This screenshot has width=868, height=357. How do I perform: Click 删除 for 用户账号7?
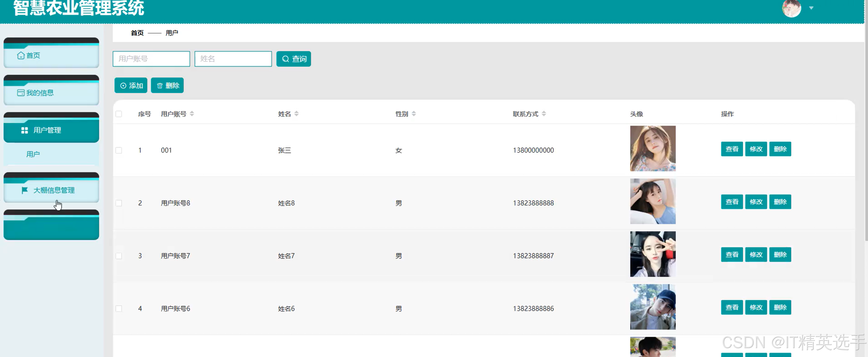point(780,255)
